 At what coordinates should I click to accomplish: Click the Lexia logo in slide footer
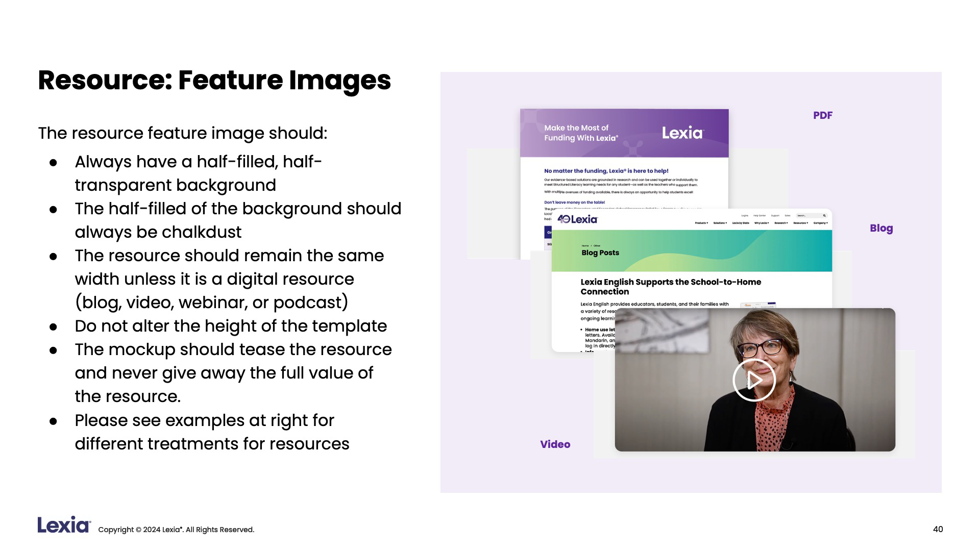coord(64,525)
